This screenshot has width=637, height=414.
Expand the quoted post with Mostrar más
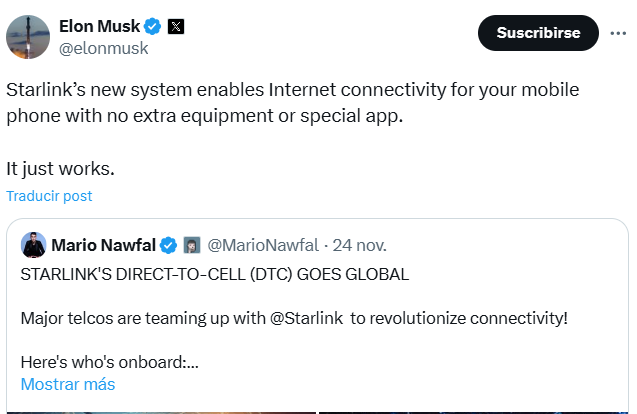pyautogui.click(x=67, y=384)
